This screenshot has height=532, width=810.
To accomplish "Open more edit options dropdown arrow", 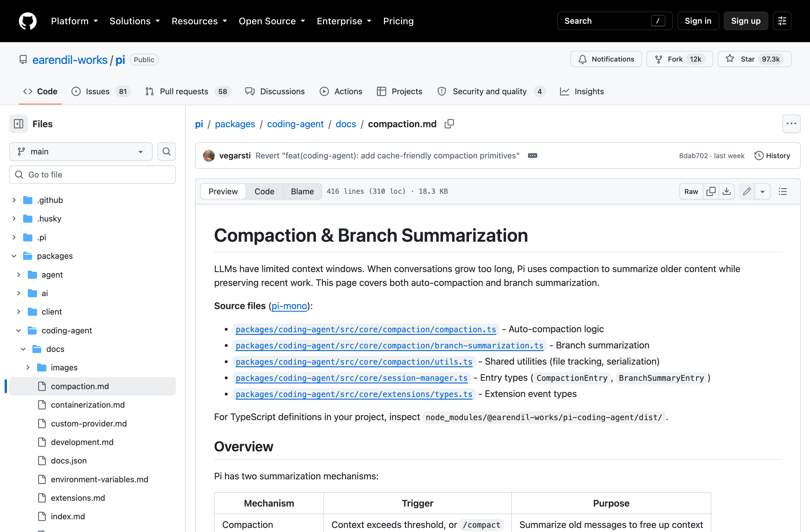I will coord(763,191).
